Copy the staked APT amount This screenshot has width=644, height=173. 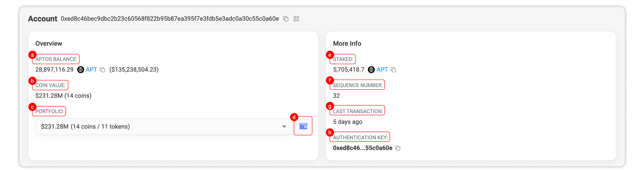pyautogui.click(x=393, y=70)
